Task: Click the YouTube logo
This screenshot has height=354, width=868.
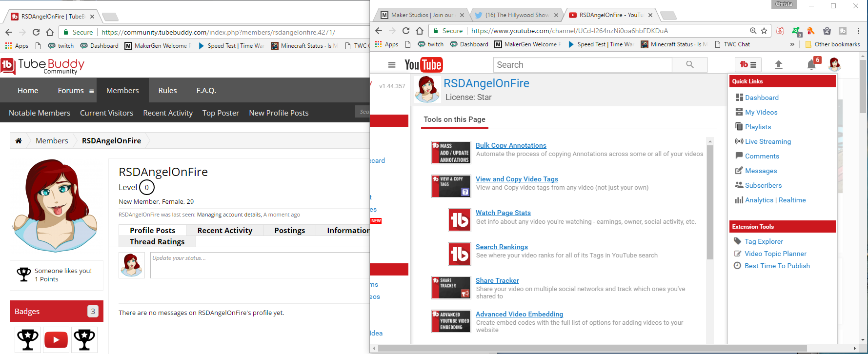Action: tap(423, 65)
